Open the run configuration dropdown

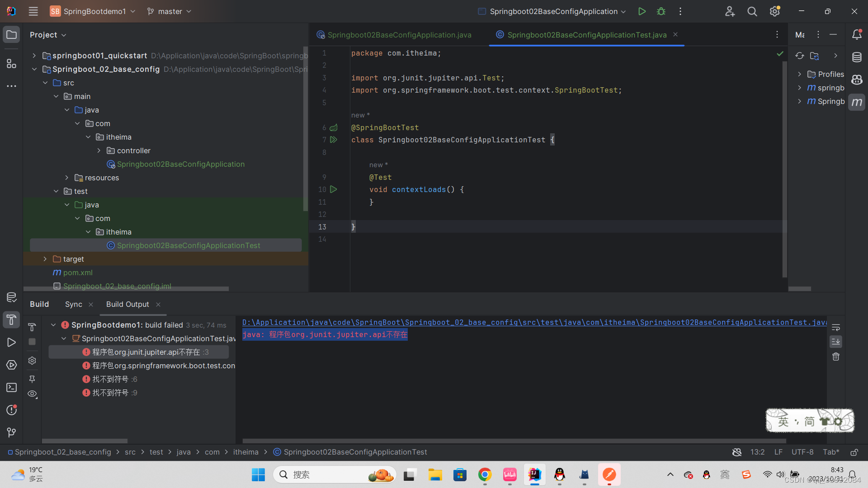[x=552, y=11]
